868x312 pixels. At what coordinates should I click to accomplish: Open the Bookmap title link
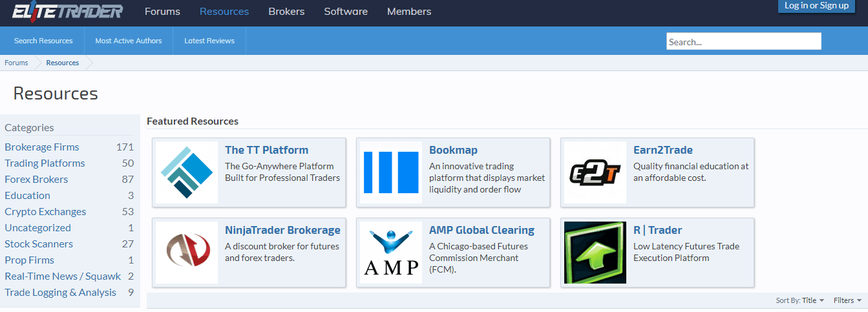(x=453, y=150)
